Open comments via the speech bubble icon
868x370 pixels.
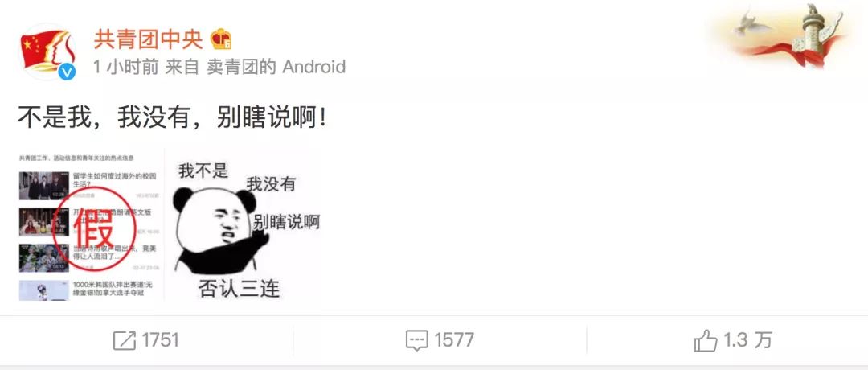(416, 340)
